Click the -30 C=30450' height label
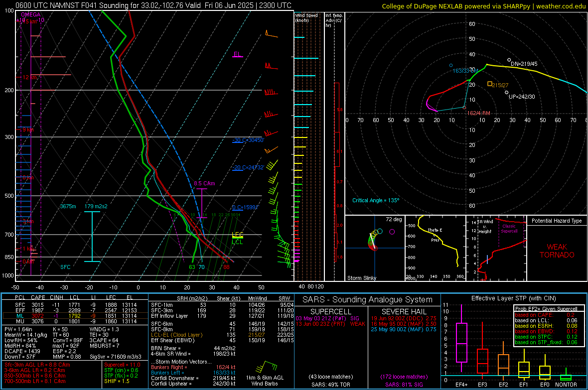 tap(248, 140)
